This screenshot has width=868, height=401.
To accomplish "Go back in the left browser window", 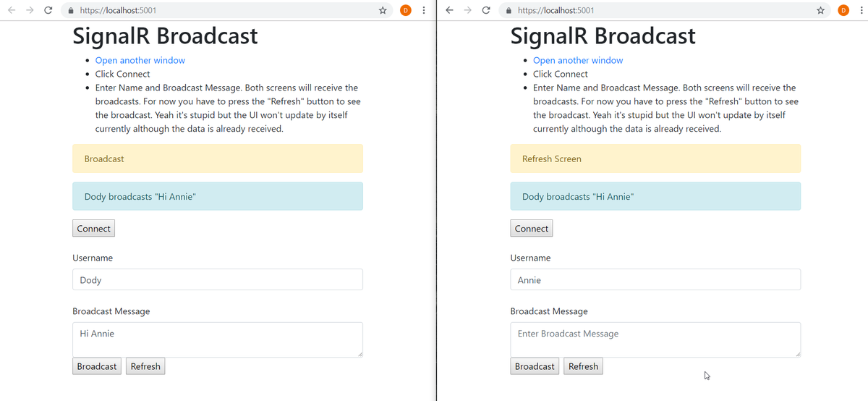I will pyautogui.click(x=12, y=11).
